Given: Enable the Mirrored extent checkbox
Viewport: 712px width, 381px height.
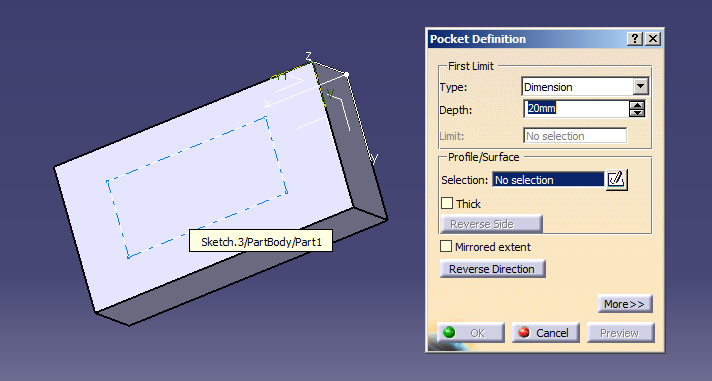Looking at the screenshot, I should coord(446,246).
